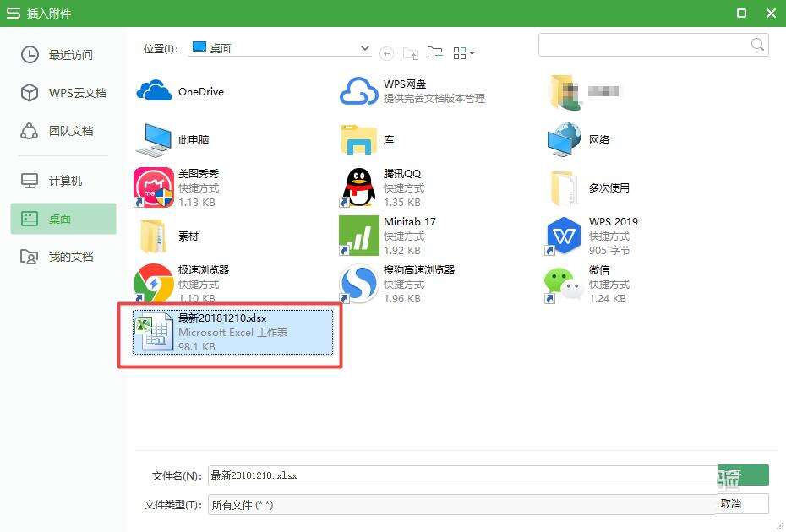Select the 极速浏览器 shortcut
This screenshot has width=786, height=532.
(x=182, y=284)
